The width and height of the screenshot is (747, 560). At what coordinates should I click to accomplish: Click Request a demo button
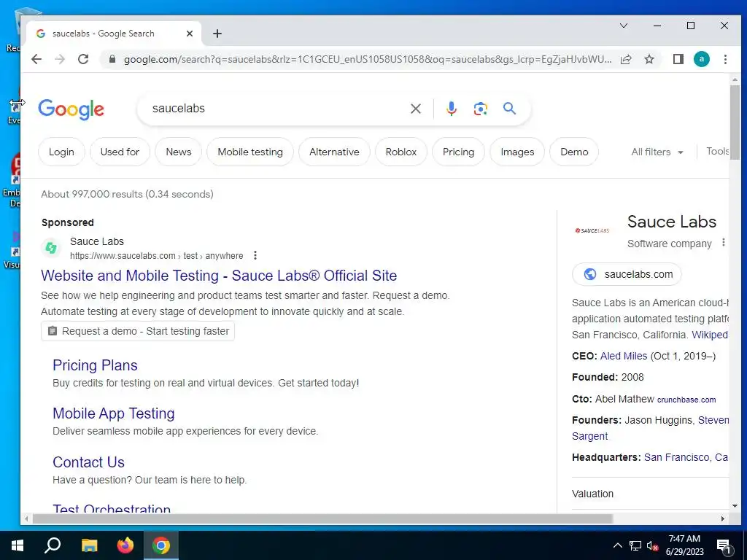coord(138,332)
